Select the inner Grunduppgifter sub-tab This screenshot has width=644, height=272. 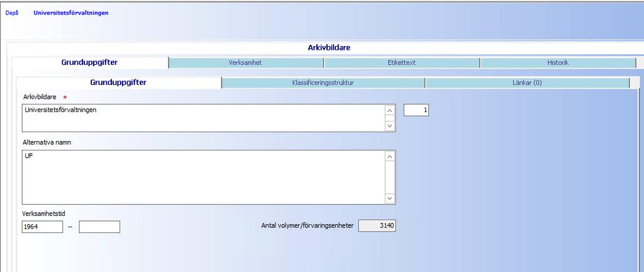pos(118,82)
